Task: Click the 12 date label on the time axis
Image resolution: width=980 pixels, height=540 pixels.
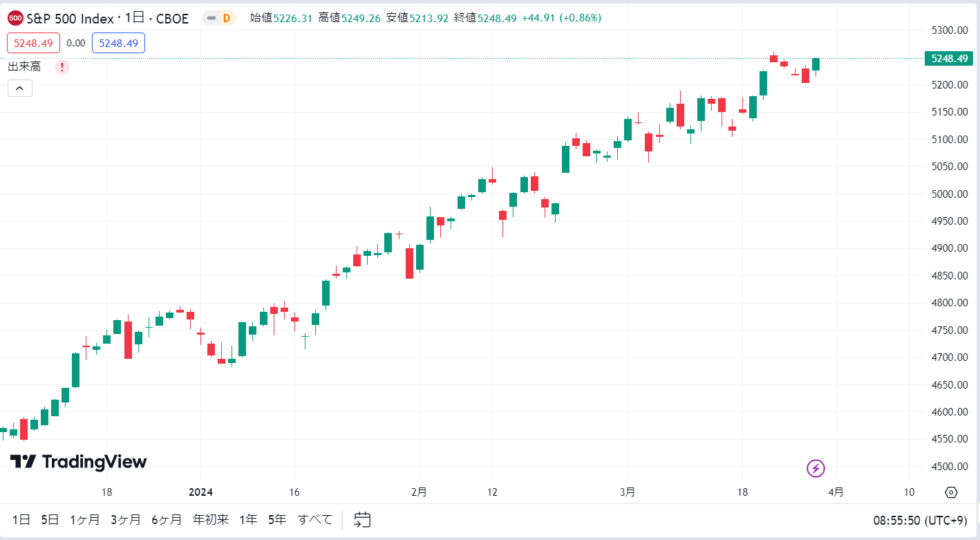Action: pyautogui.click(x=492, y=492)
